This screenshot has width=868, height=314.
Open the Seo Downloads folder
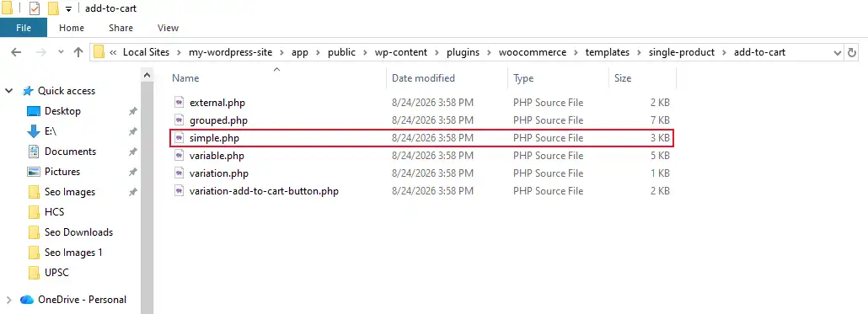tap(78, 232)
